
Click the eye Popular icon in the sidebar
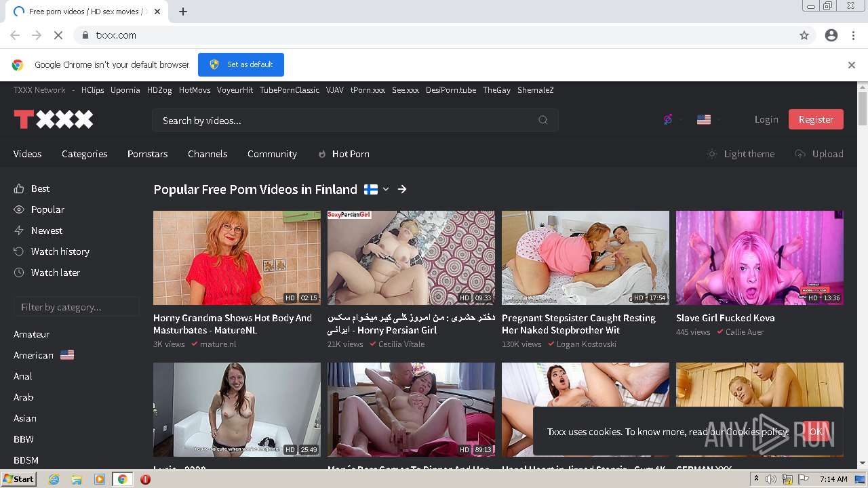(19, 209)
